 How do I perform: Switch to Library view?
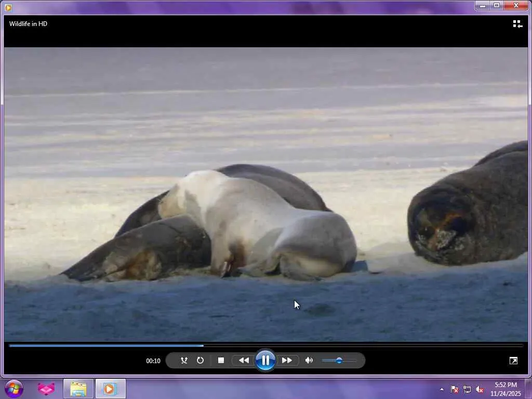pos(517,24)
